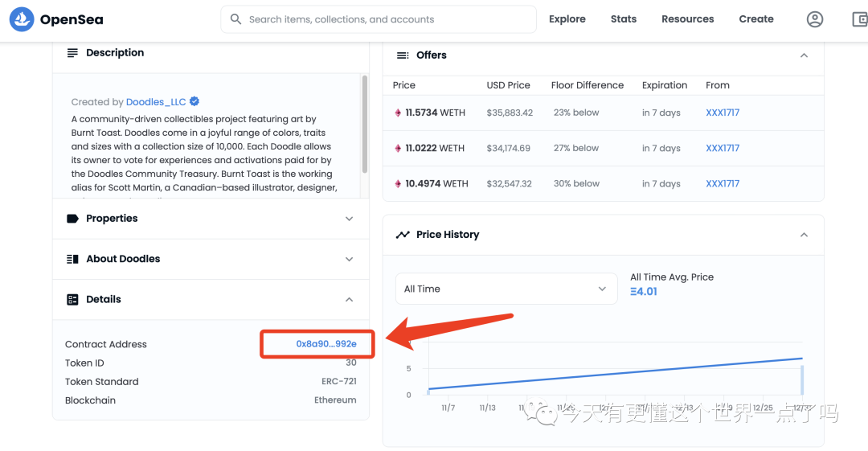Open the Doodles_LLC creator link
868x451 pixels.
[x=156, y=102]
